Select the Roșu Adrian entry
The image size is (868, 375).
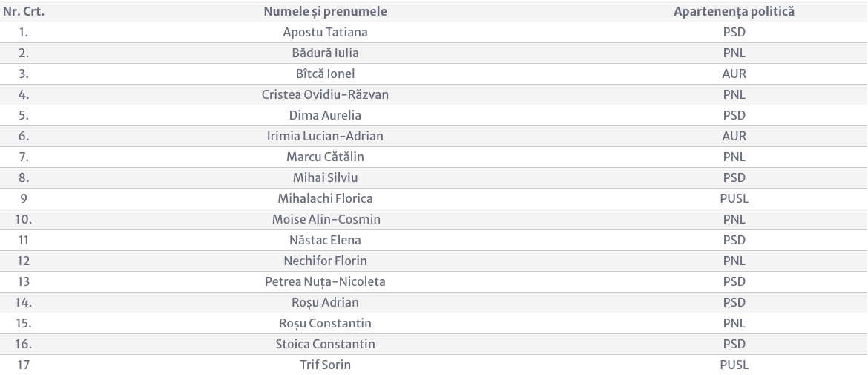coord(325,302)
